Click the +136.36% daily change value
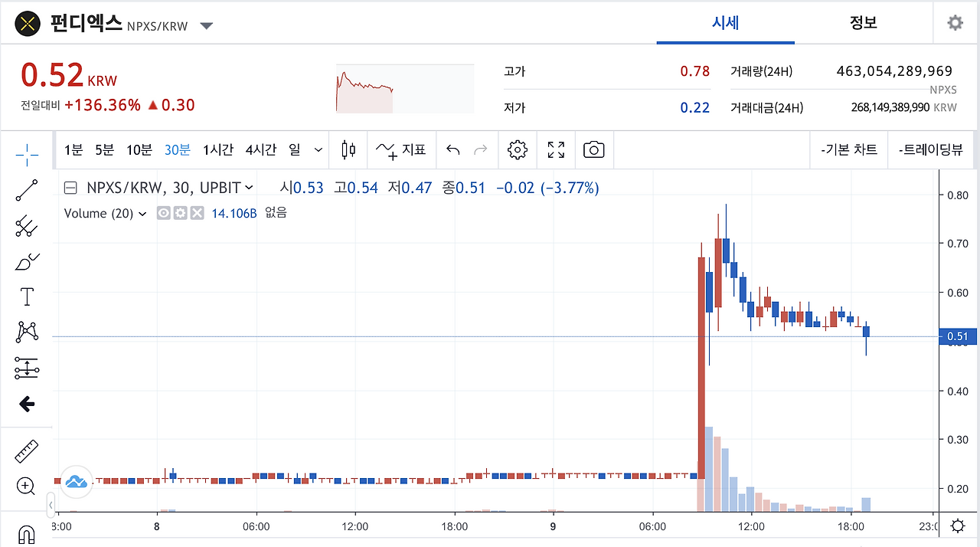980x547 pixels. pos(103,106)
